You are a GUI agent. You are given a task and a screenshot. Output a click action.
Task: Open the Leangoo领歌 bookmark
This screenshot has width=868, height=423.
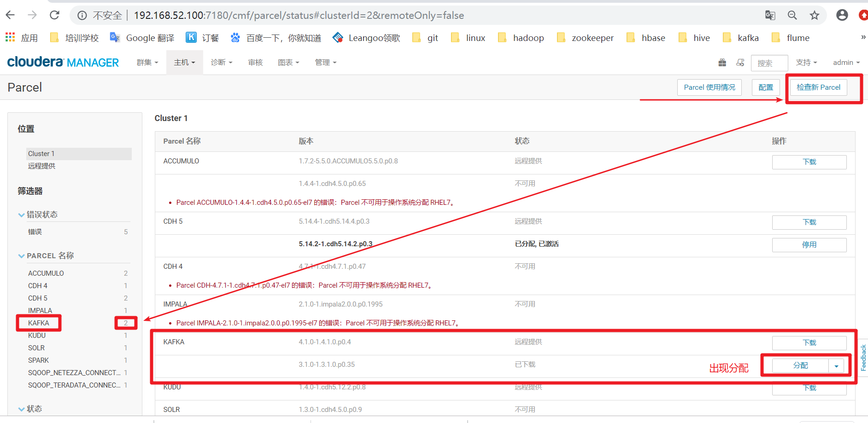[366, 38]
